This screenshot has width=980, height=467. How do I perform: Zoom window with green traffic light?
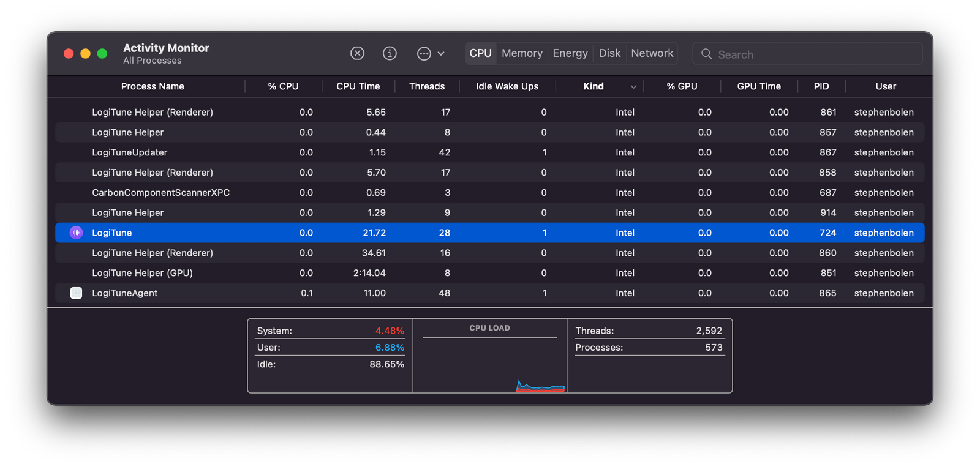pos(102,54)
